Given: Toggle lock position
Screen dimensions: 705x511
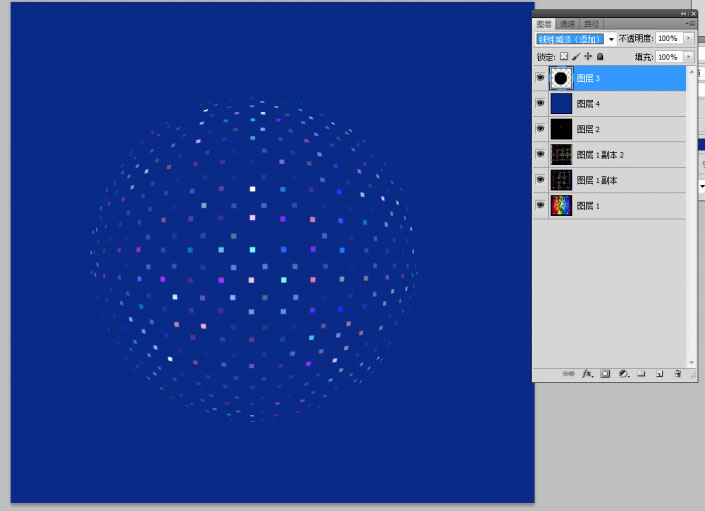Looking at the screenshot, I should click(588, 56).
